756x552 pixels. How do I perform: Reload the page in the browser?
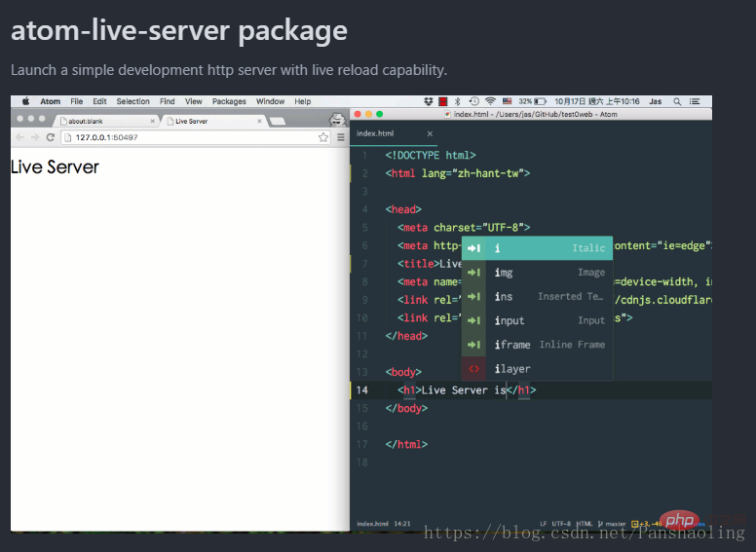[50, 137]
